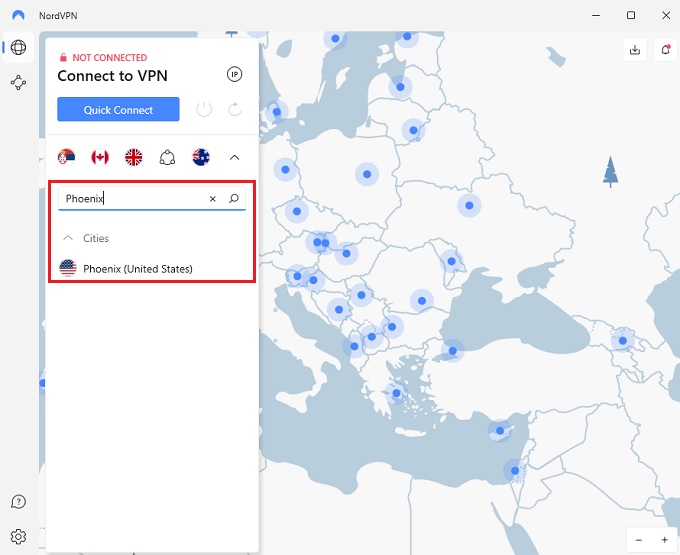Zoom in the map with plus
The height and width of the screenshot is (555, 680).
[x=664, y=540]
